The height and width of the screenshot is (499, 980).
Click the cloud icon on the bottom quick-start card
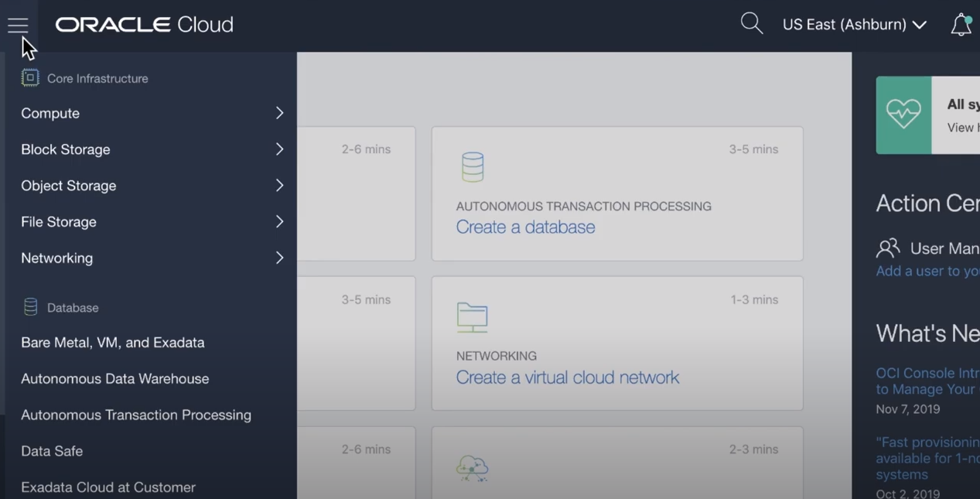pos(473,468)
